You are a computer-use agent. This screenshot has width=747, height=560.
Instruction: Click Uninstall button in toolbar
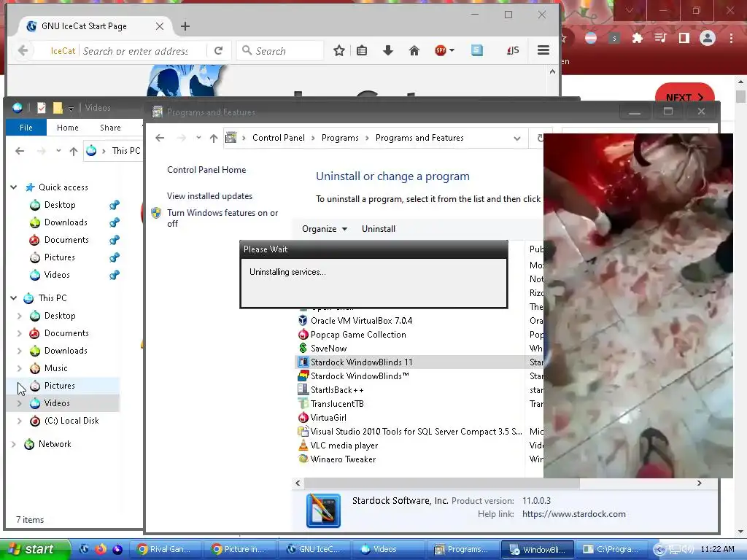coord(379,228)
